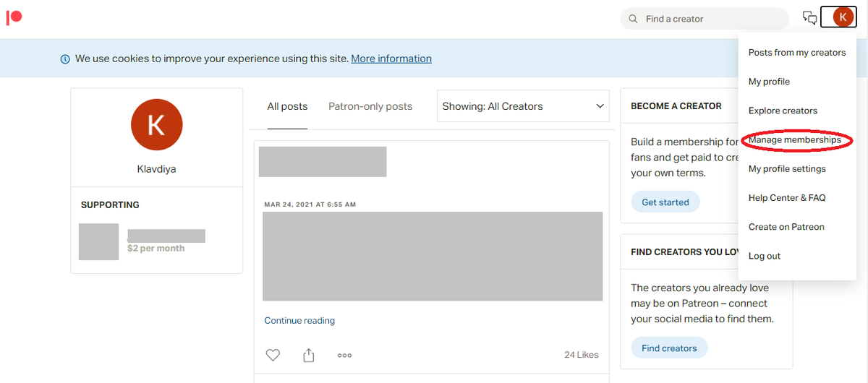This screenshot has height=383, width=868.
Task: Click the post date Mar 24, 2021
Action: 310,205
